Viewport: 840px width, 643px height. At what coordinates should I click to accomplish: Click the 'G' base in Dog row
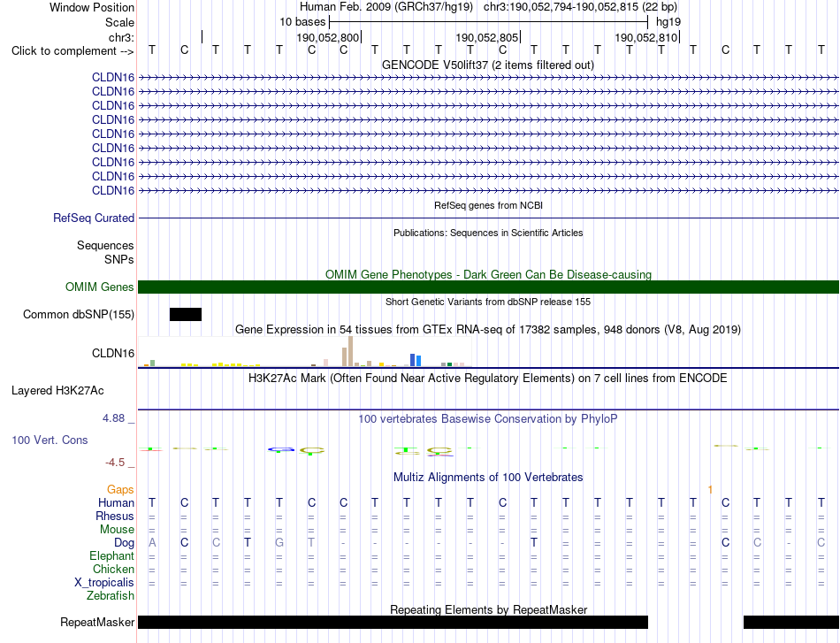(x=279, y=543)
